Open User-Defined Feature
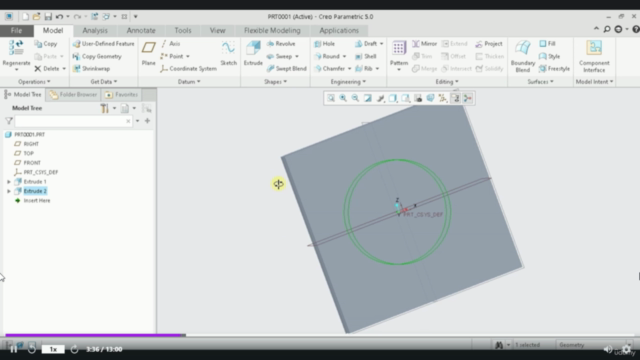Viewport: 640px width, 360px height. (x=104, y=44)
